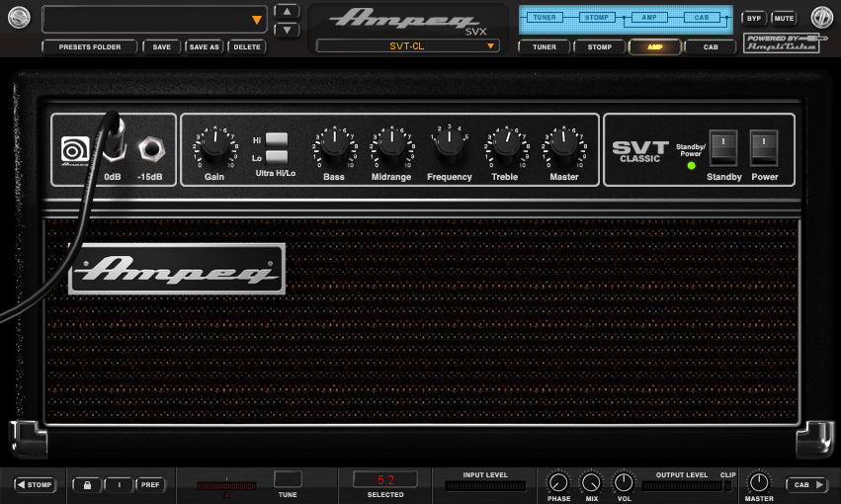Click the CLIP indicator
Screen dimensions: 841x504
pos(728,486)
